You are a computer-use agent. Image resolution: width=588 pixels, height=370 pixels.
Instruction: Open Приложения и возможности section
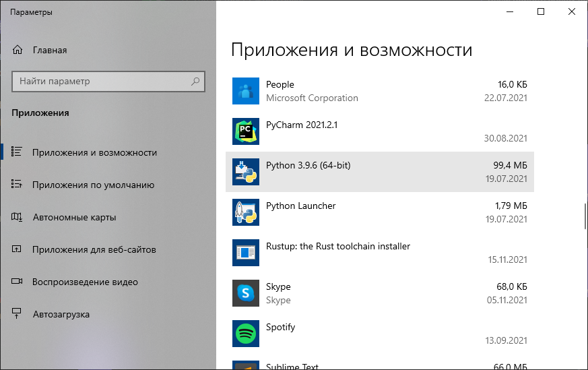94,153
